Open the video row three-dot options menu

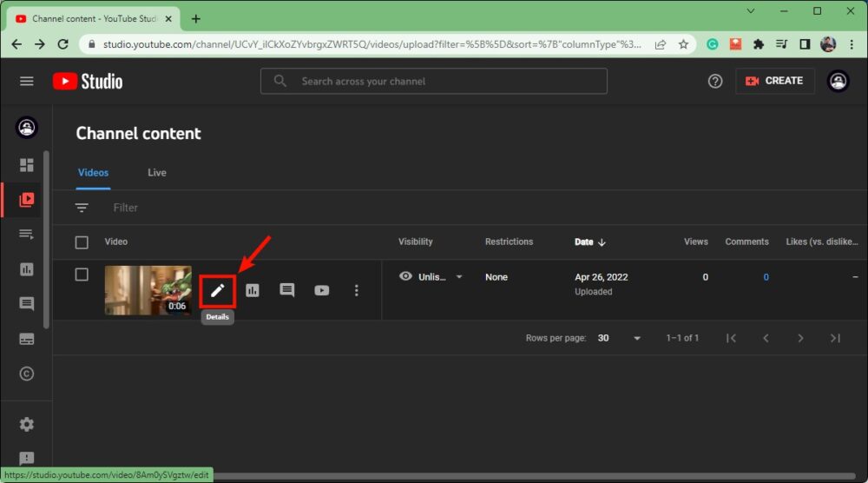click(356, 290)
